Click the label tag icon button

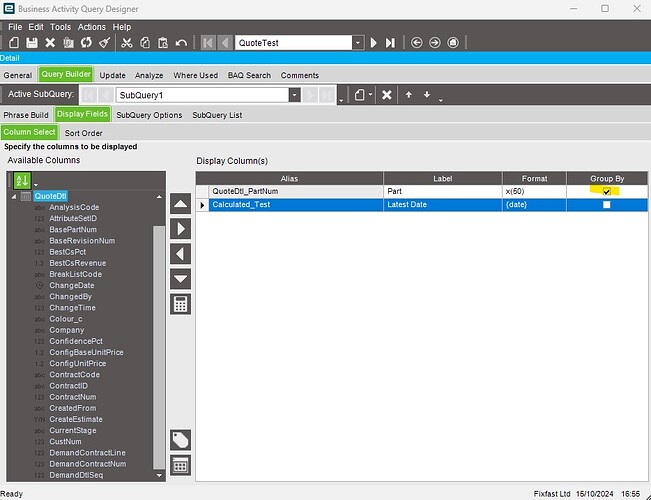181,440
